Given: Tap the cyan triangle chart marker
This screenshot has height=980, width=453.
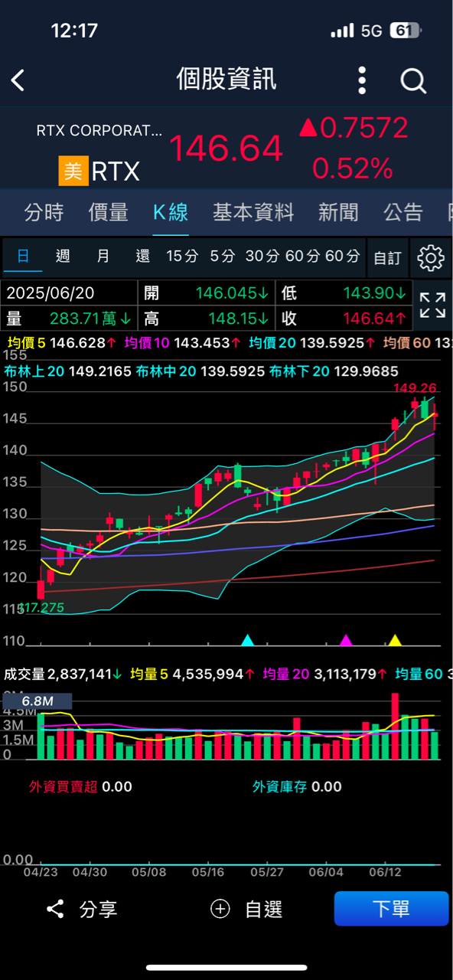Looking at the screenshot, I should click(x=247, y=639).
